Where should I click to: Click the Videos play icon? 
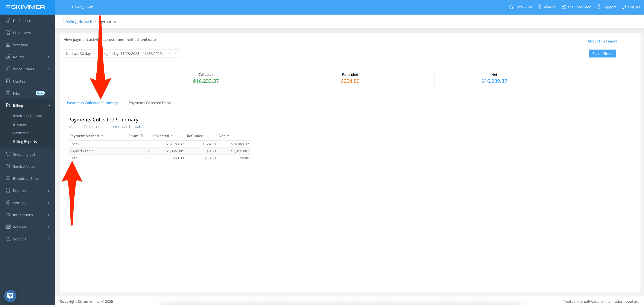tap(540, 7)
